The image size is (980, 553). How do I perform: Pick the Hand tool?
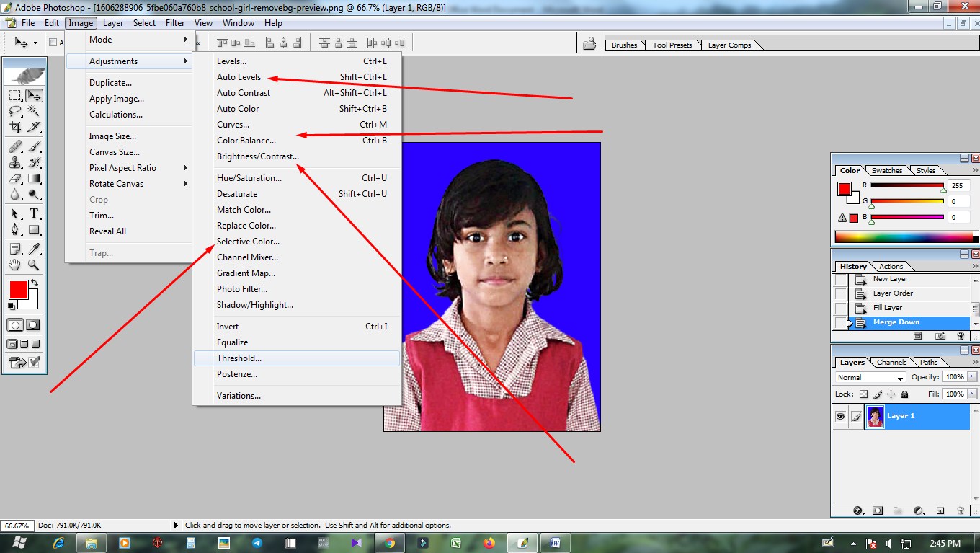click(15, 265)
